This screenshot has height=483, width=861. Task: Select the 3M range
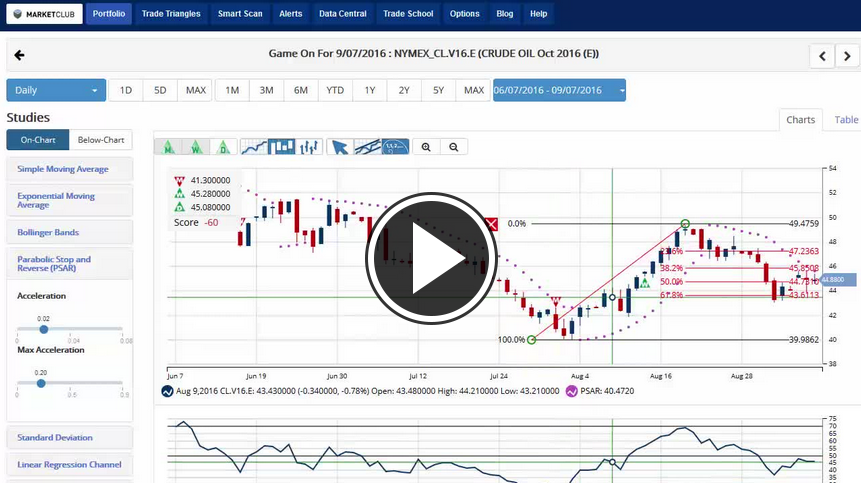[266, 90]
